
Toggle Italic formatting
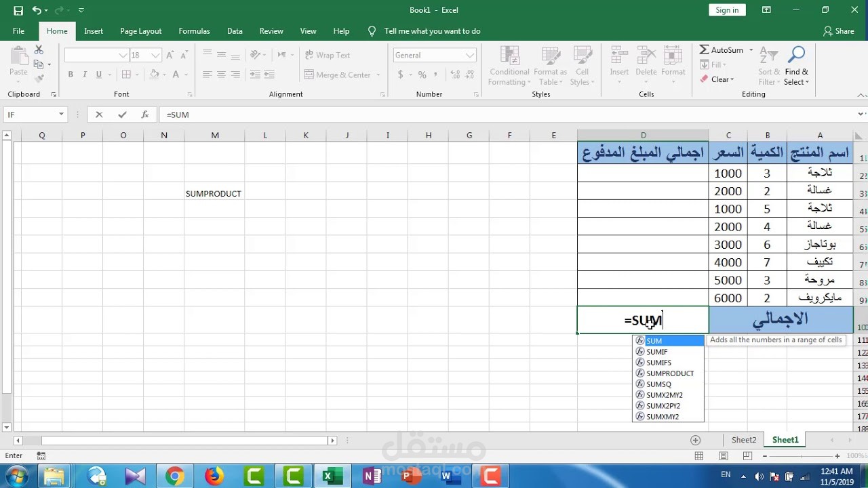pyautogui.click(x=85, y=75)
